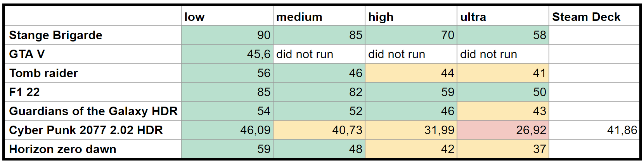Image resolution: width=644 pixels, height=164 pixels.
Task: Select the 'high' column header cell
Action: (411, 17)
